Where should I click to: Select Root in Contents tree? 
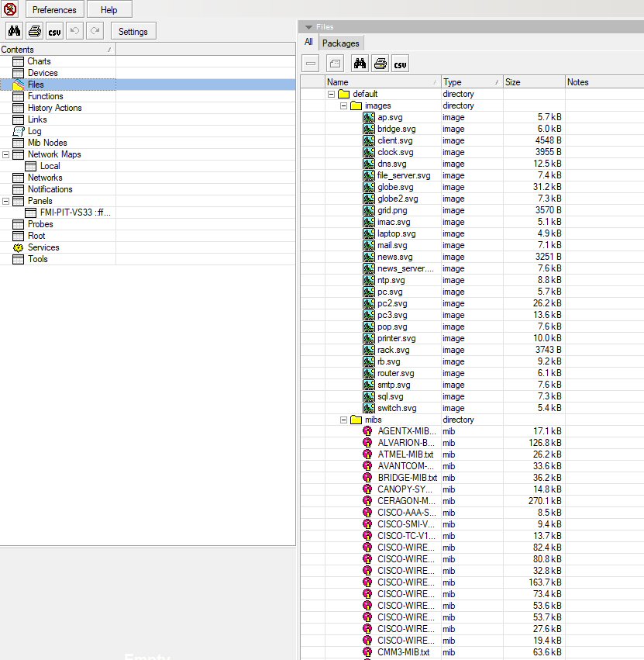tap(36, 236)
